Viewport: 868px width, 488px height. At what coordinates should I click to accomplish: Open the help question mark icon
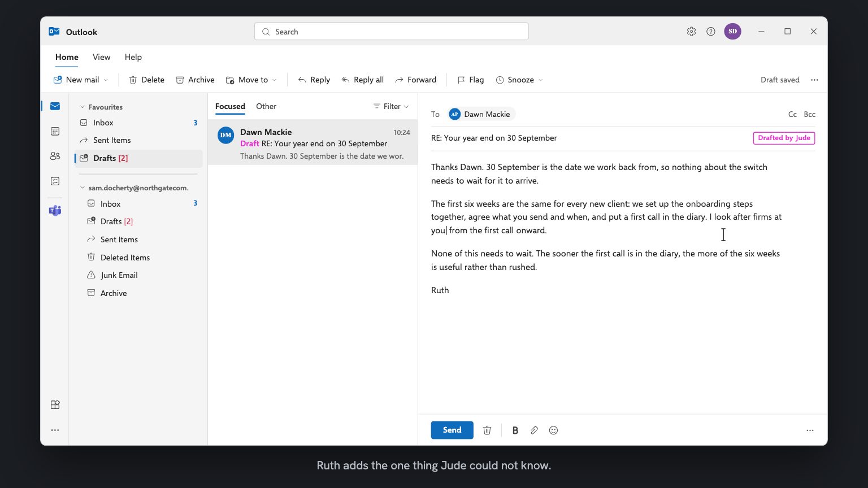click(x=711, y=32)
